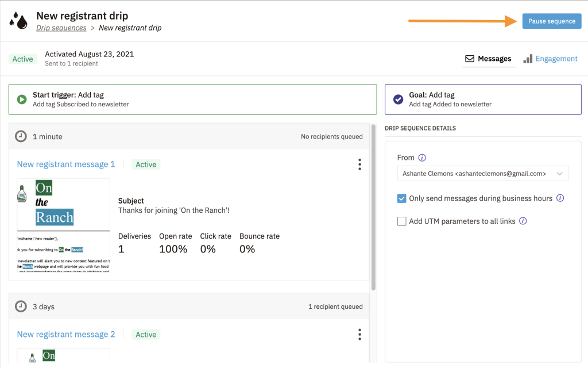Click the '3 days' delay label
This screenshot has height=368, width=588.
tap(44, 307)
